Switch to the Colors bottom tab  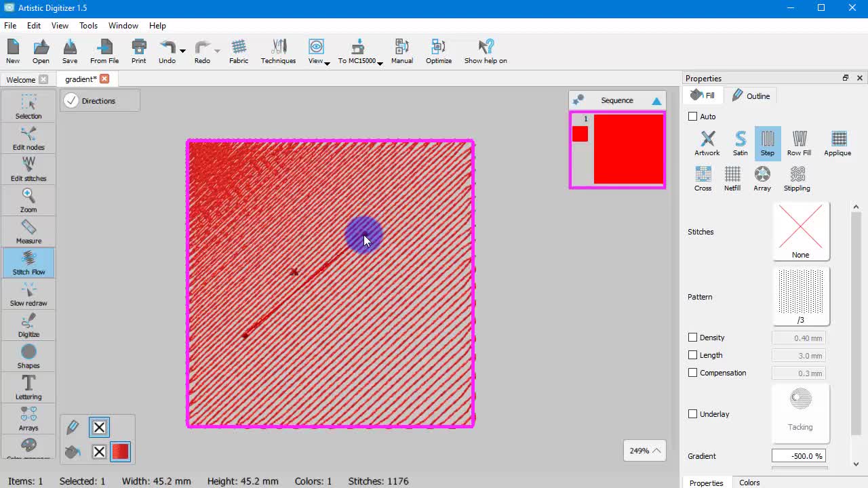pos(749,483)
